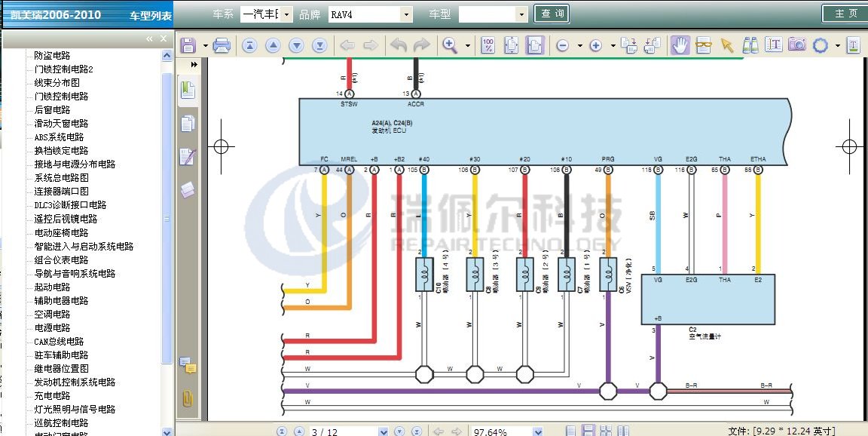The image size is (868, 436).
Task: Click the magnifier Zoom tool
Action: point(451,45)
